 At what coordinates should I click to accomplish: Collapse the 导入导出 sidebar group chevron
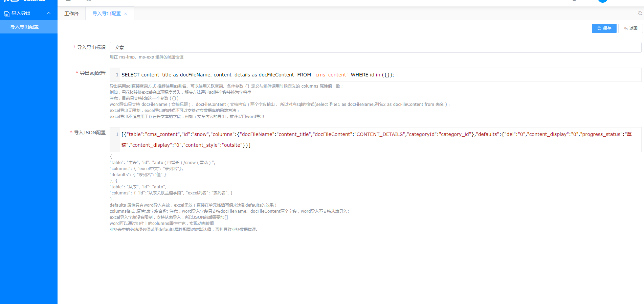click(49, 13)
